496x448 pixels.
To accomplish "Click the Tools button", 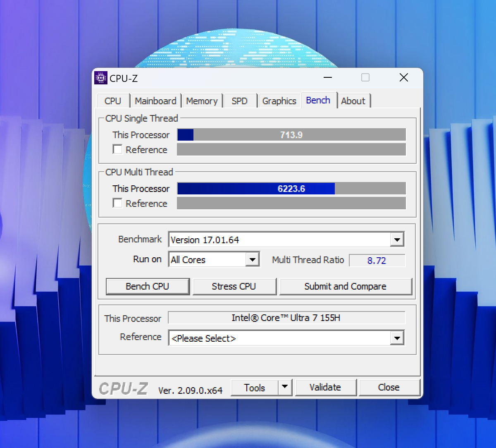I will (255, 388).
